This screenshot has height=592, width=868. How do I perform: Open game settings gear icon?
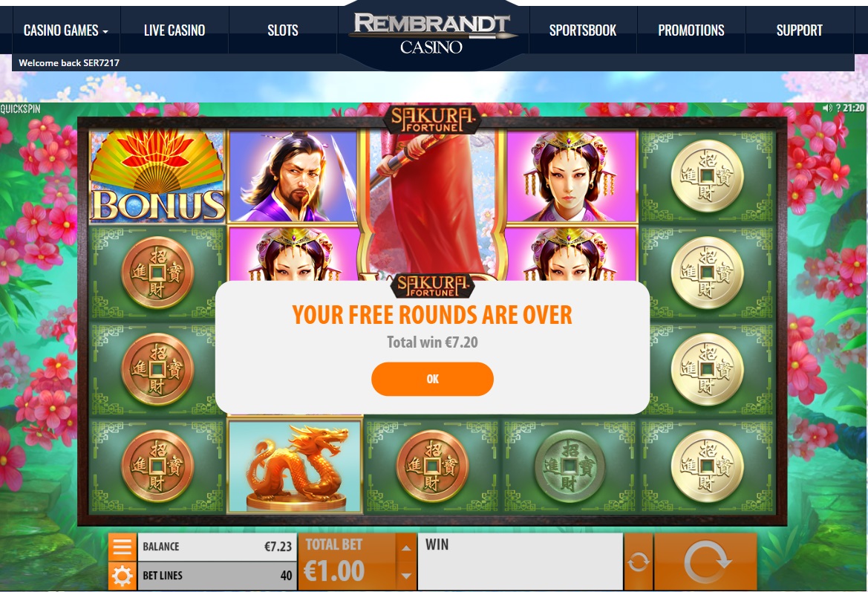[x=122, y=576]
